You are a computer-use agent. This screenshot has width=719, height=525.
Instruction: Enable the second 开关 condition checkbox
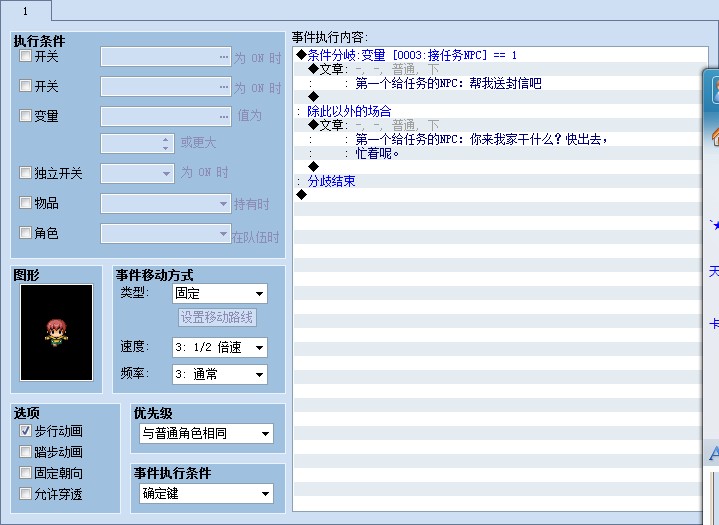point(25,86)
